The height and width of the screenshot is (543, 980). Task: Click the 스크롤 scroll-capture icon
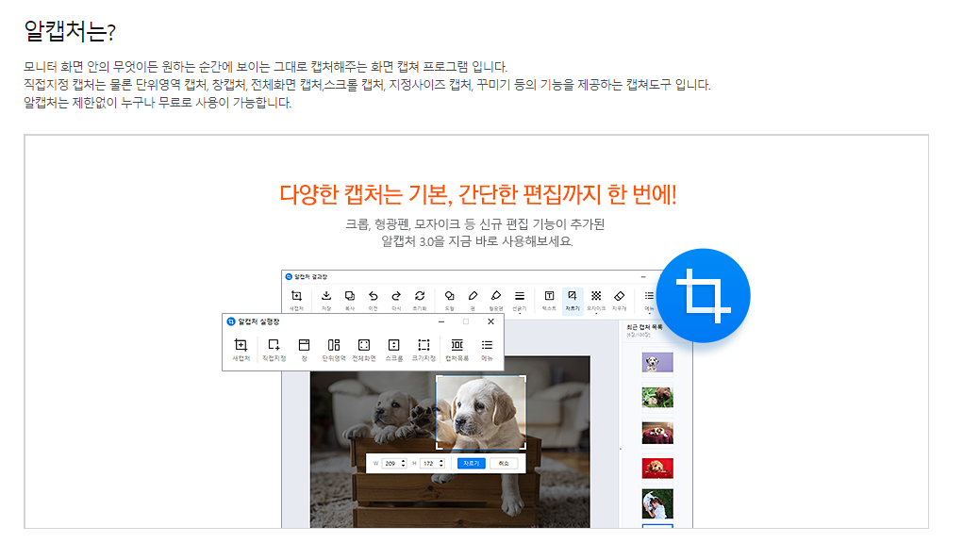pos(392,347)
